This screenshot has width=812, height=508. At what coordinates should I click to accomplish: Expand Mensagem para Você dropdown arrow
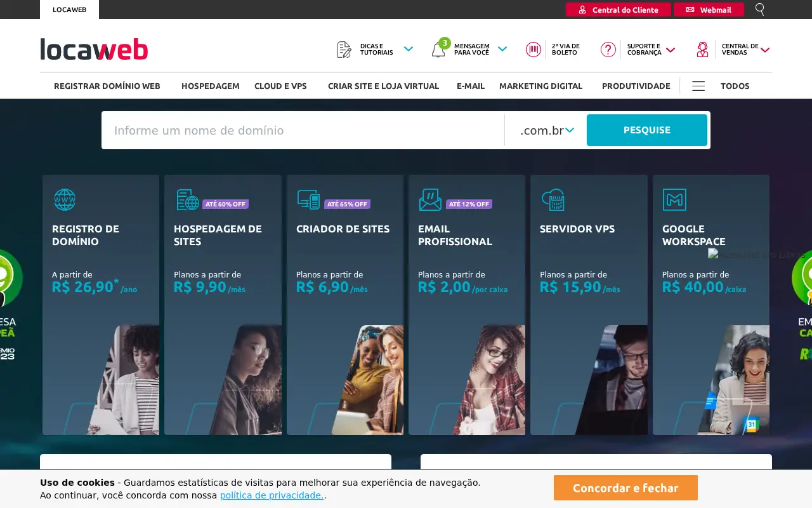[502, 49]
